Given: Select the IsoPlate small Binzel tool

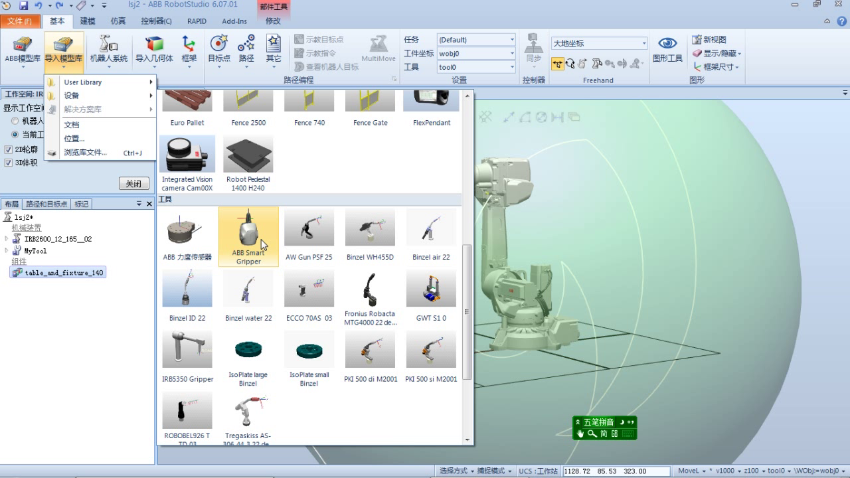Looking at the screenshot, I should [309, 358].
